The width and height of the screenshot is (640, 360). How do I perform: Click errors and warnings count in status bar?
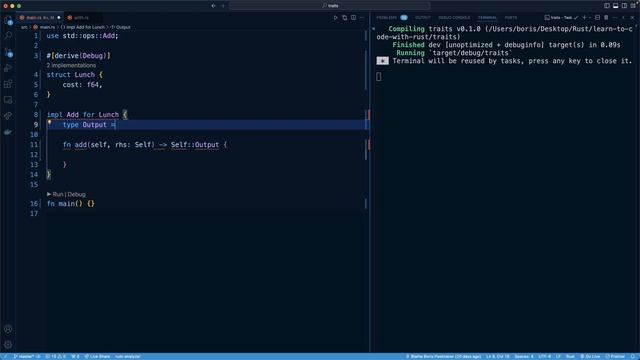coord(56,356)
